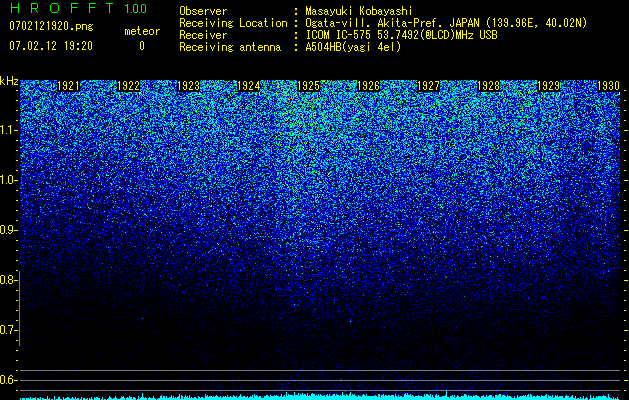629x400 pixels.
Task: Click the 1926 time marker
Action: coord(369,86)
